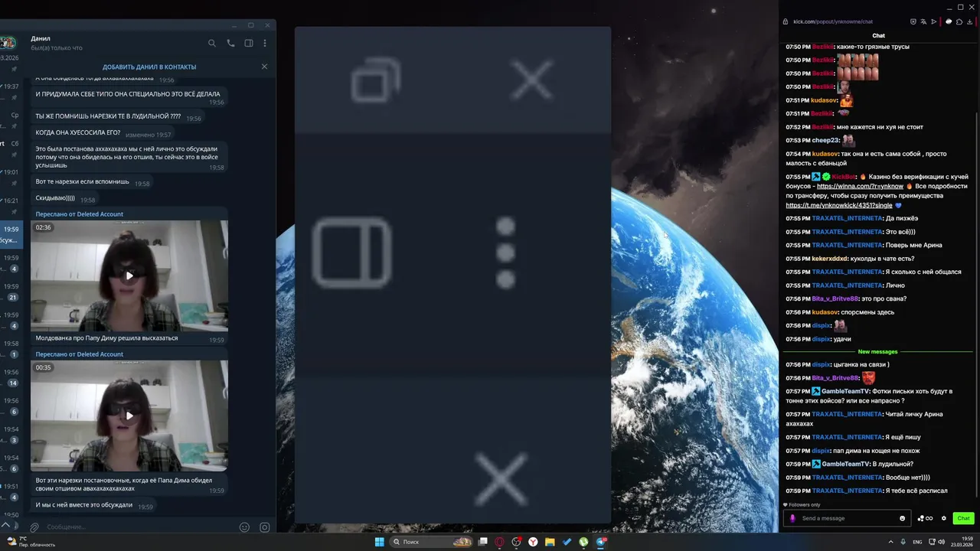The image size is (980, 551).
Task: Click username kekerxddxd in Kick chat
Action: (830, 259)
